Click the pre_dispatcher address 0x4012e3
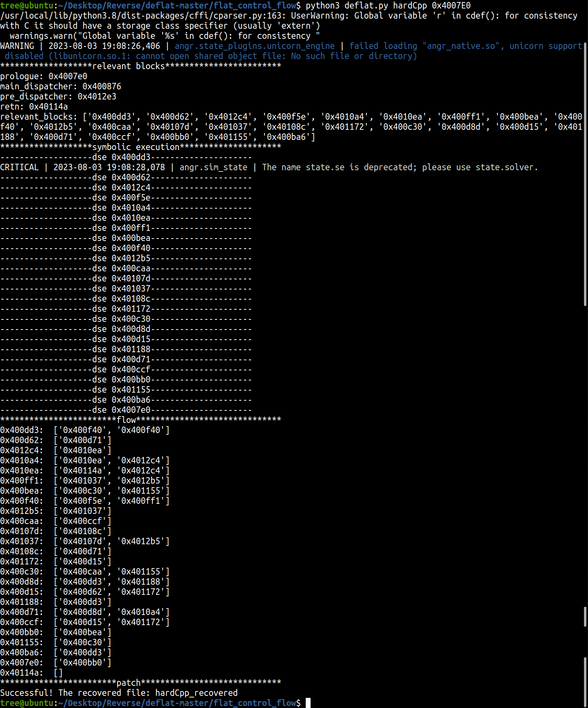This screenshot has height=708, width=588. (x=97, y=97)
